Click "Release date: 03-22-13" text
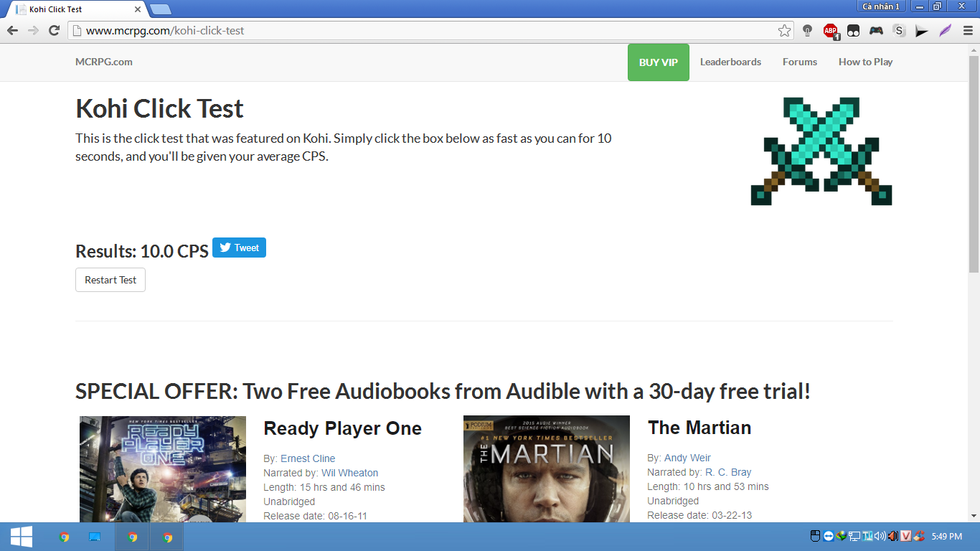The image size is (980, 551). (x=699, y=515)
